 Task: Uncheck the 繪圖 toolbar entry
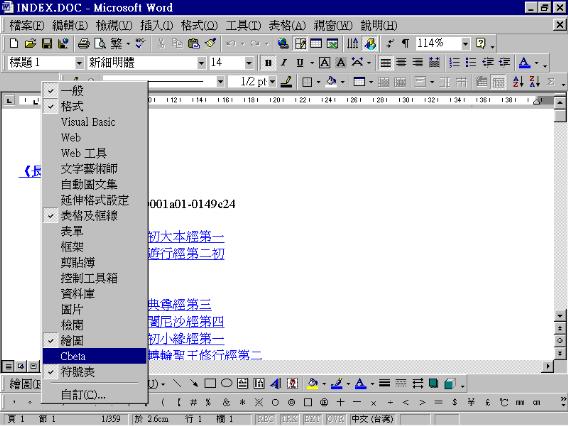(95, 341)
